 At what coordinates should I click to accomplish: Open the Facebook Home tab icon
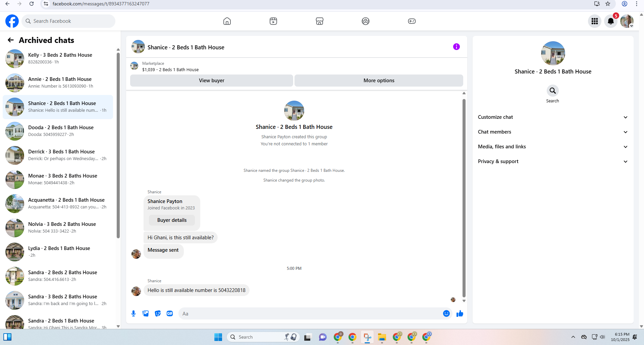tap(227, 21)
